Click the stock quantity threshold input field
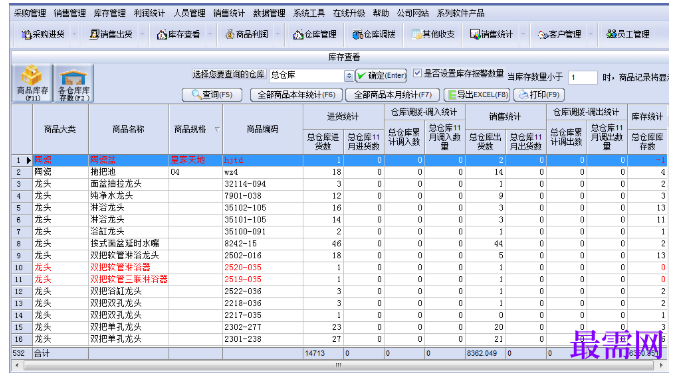 pyautogui.click(x=582, y=77)
